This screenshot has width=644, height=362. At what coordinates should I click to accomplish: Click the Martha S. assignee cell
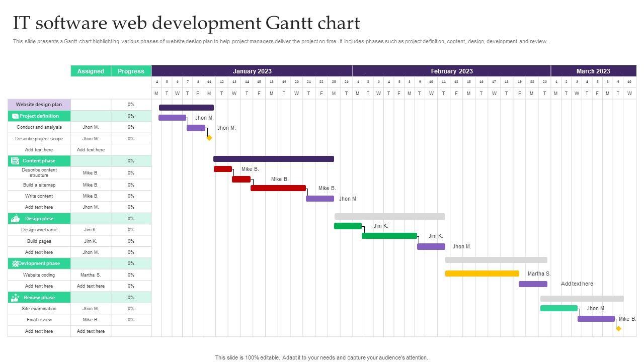91,275
